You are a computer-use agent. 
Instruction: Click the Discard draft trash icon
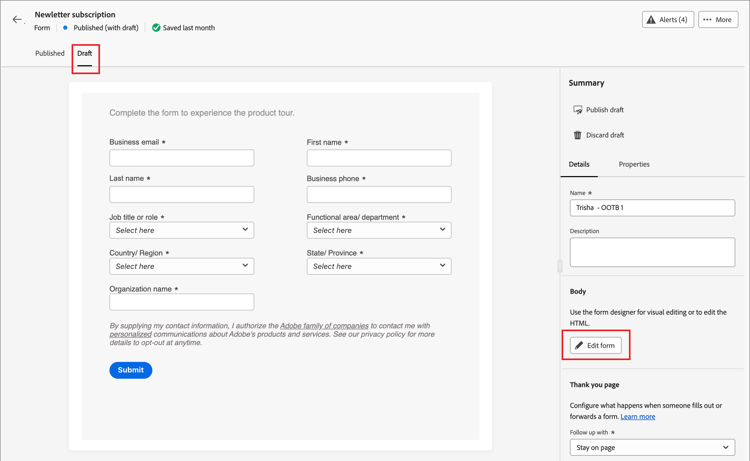tap(577, 135)
